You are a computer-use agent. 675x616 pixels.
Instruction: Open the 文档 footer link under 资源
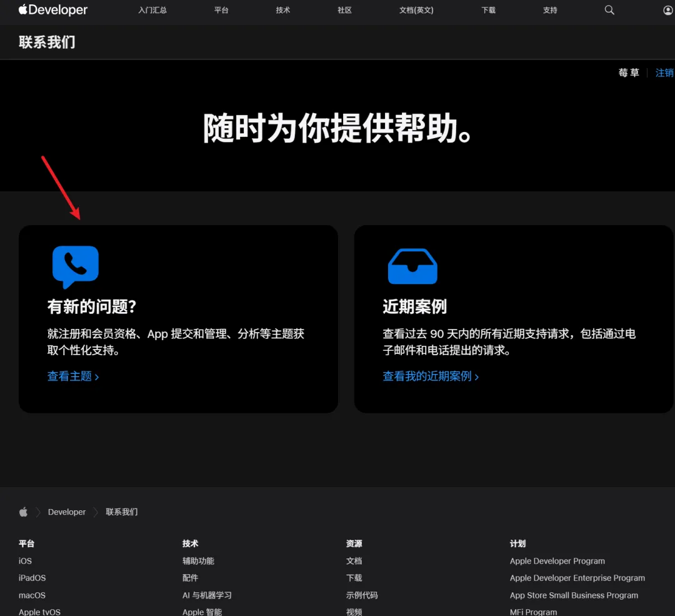point(354,561)
